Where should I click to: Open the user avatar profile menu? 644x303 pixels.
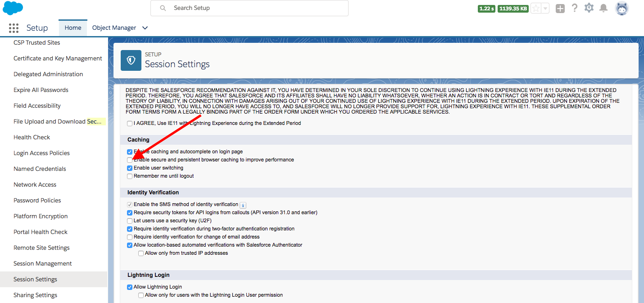coord(622,8)
